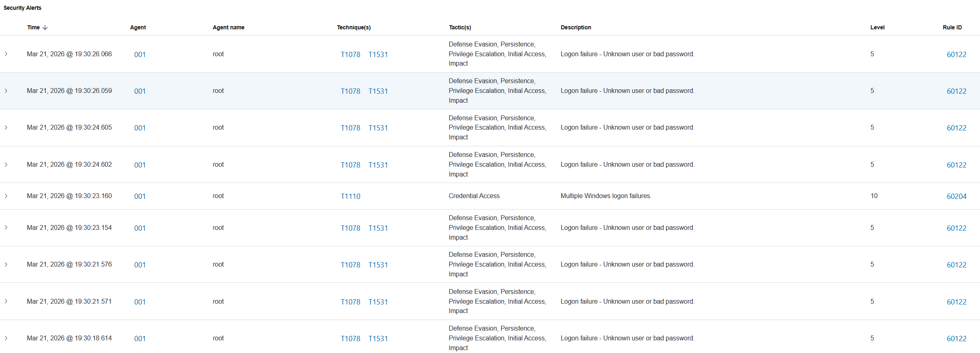Open T1531 technique in the 19:30:26.059 row
Image resolution: width=980 pixels, height=353 pixels.
tap(378, 91)
